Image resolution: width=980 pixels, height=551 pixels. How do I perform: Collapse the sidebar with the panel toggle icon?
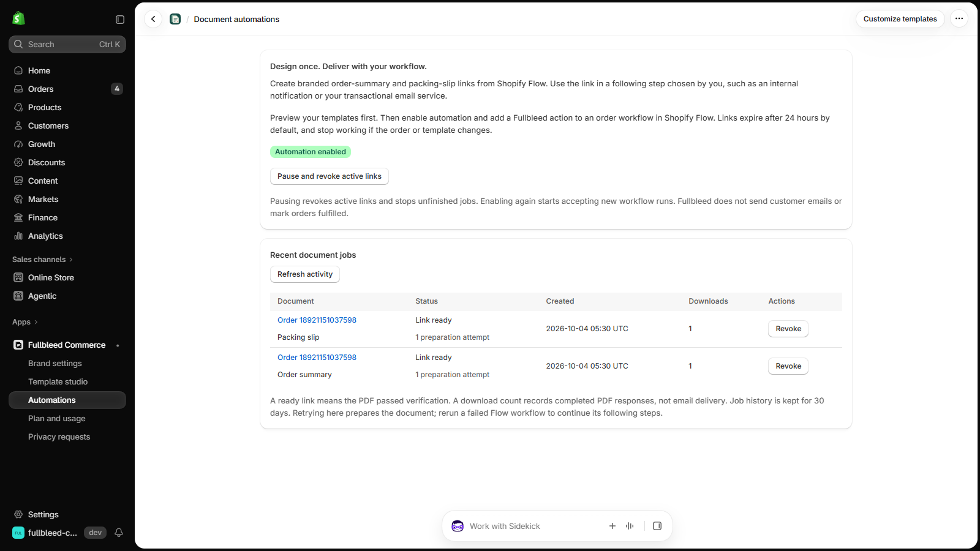(120, 20)
